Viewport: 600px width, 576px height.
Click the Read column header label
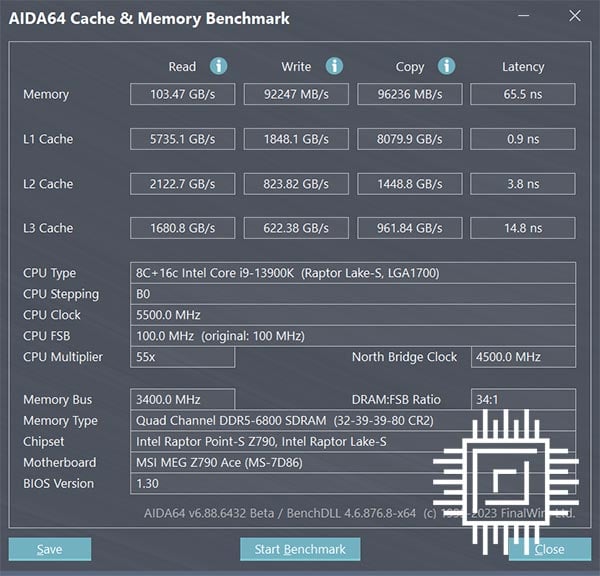[x=182, y=67]
